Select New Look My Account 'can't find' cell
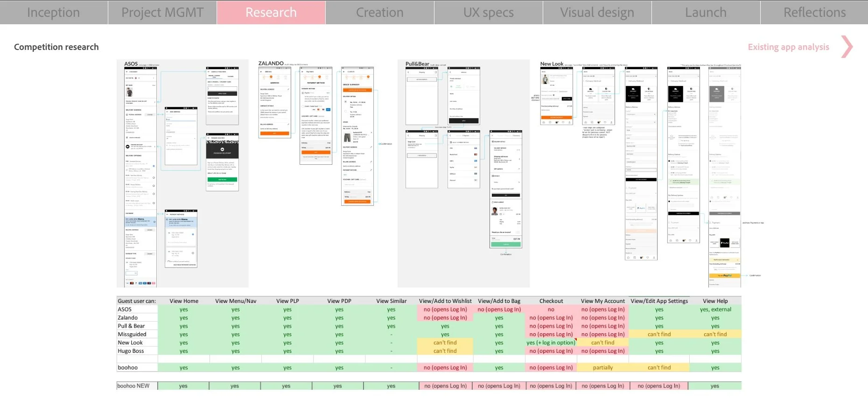Image resolution: width=868 pixels, height=400 pixels. click(x=603, y=343)
